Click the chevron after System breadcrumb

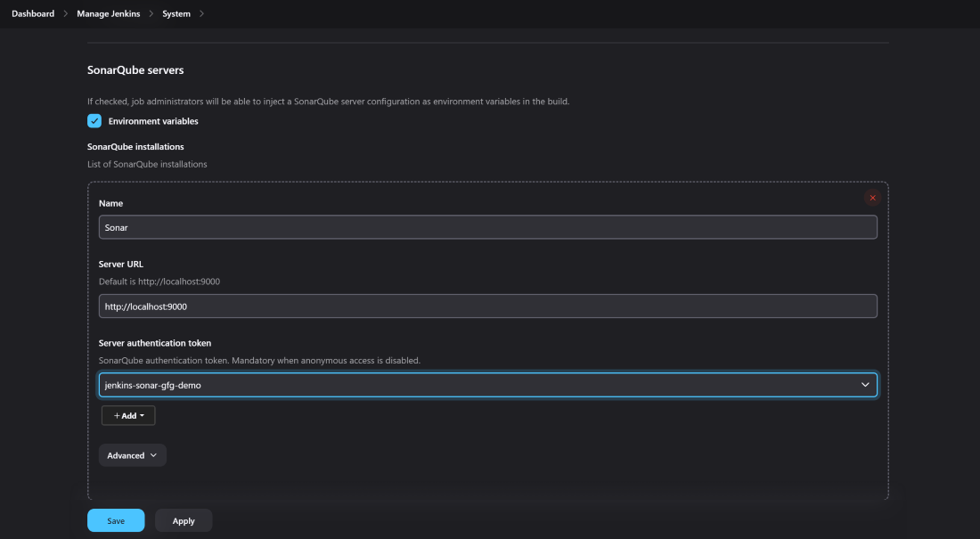coord(201,13)
